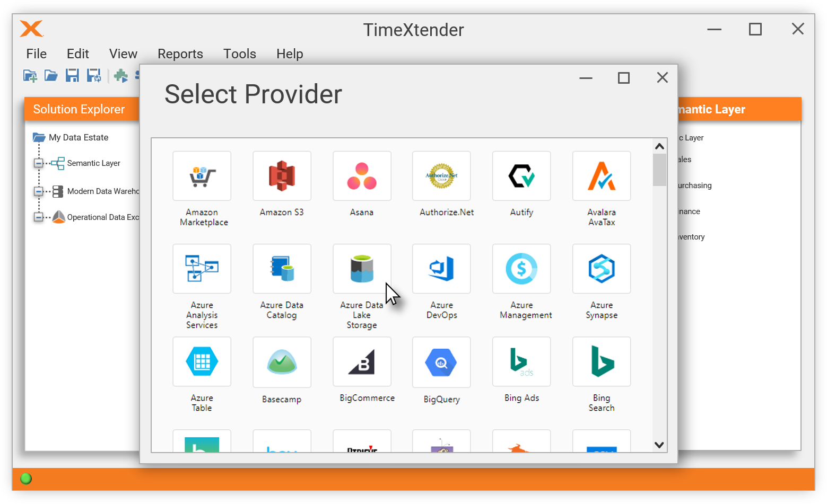Choose the Azure Analysis Services provider

coord(202,269)
